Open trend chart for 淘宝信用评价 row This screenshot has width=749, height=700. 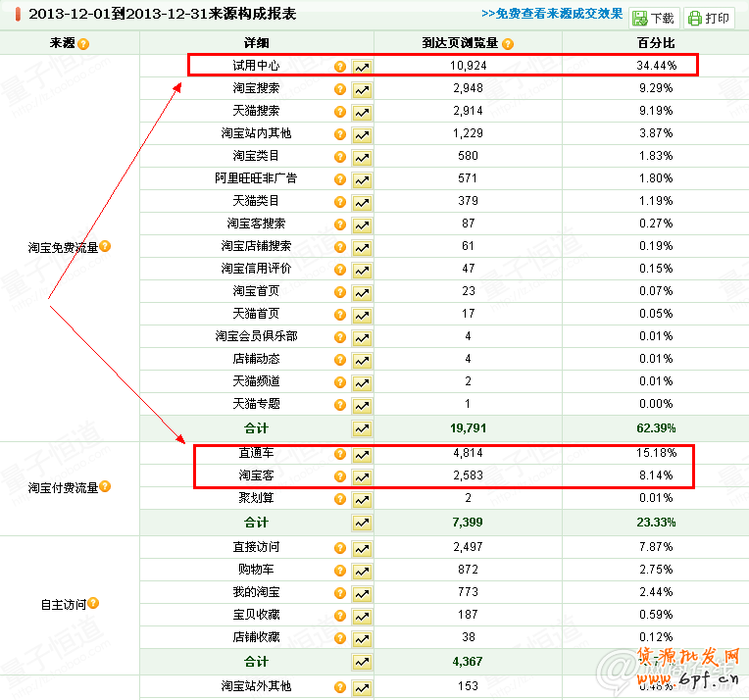pyautogui.click(x=362, y=270)
